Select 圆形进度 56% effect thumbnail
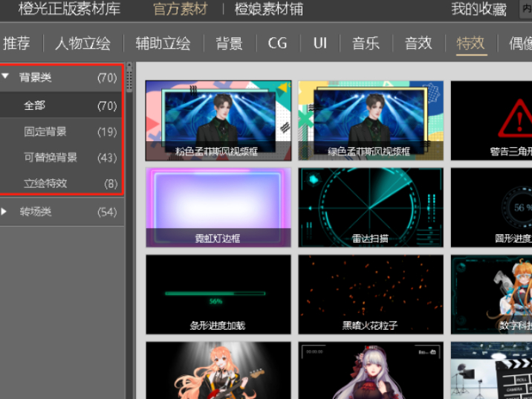 click(x=491, y=207)
